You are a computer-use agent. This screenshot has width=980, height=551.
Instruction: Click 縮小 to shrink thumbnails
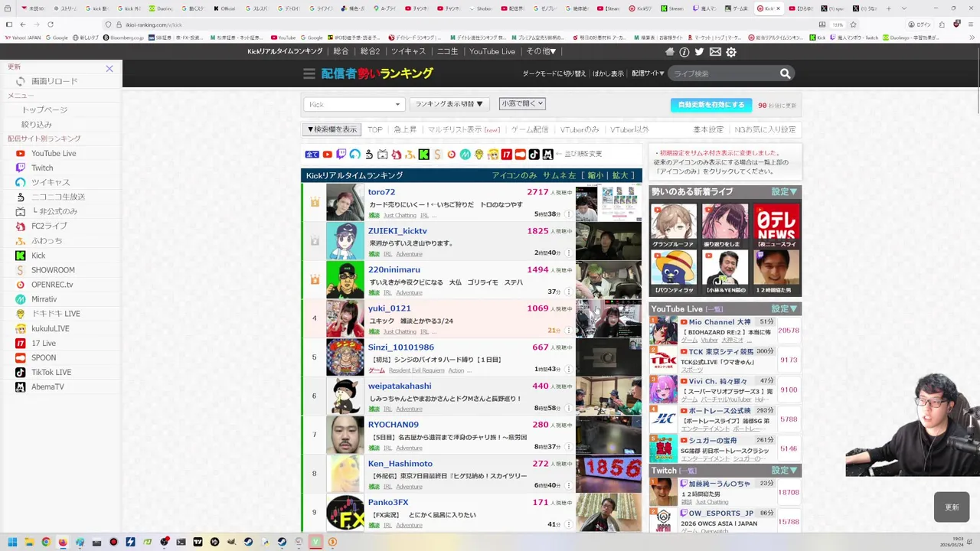point(595,175)
